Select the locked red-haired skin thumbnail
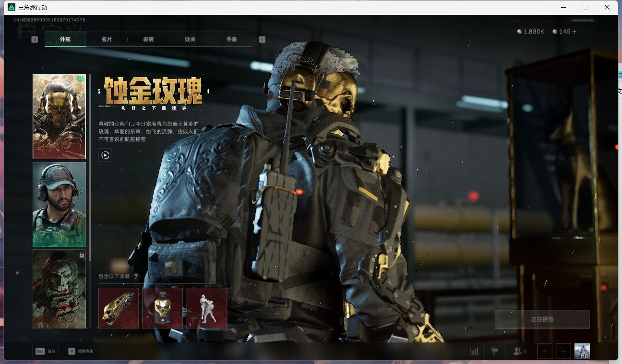 pos(59,289)
